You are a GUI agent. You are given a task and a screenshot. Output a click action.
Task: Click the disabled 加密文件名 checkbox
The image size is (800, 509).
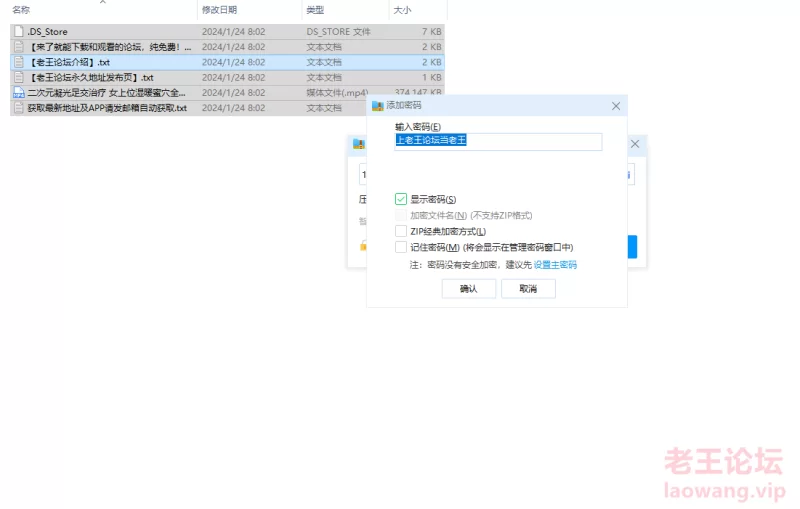pyautogui.click(x=401, y=215)
